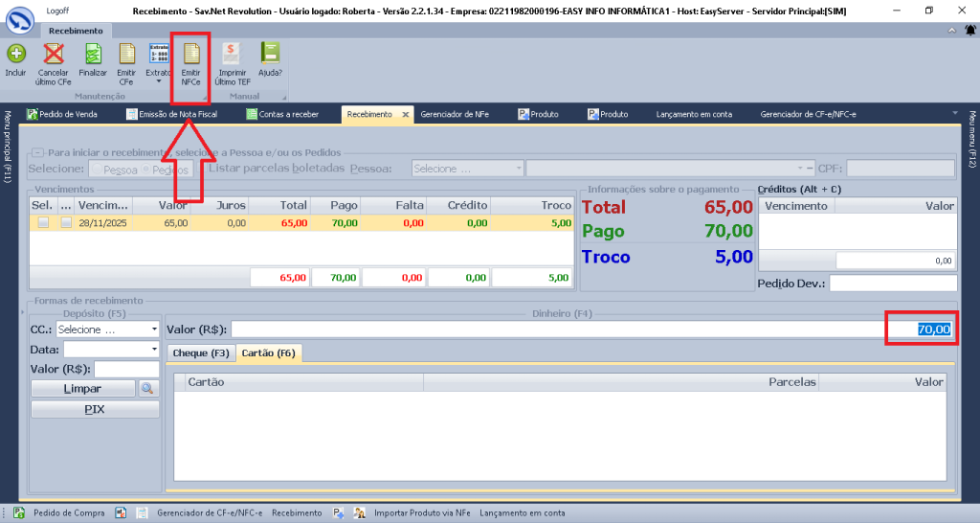
Task: Click the Dinheiro value field showing 70,00
Action: (x=919, y=330)
